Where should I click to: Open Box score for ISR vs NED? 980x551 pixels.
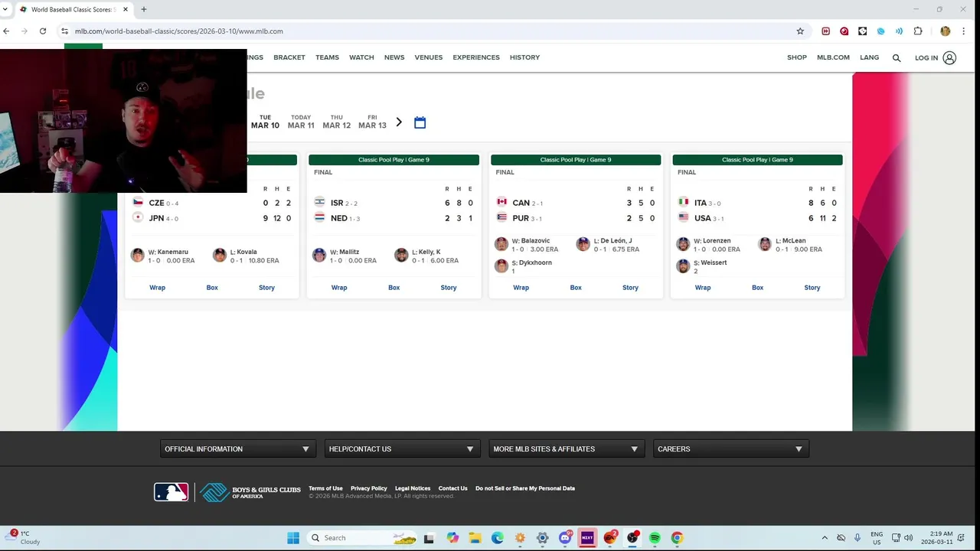click(x=394, y=288)
